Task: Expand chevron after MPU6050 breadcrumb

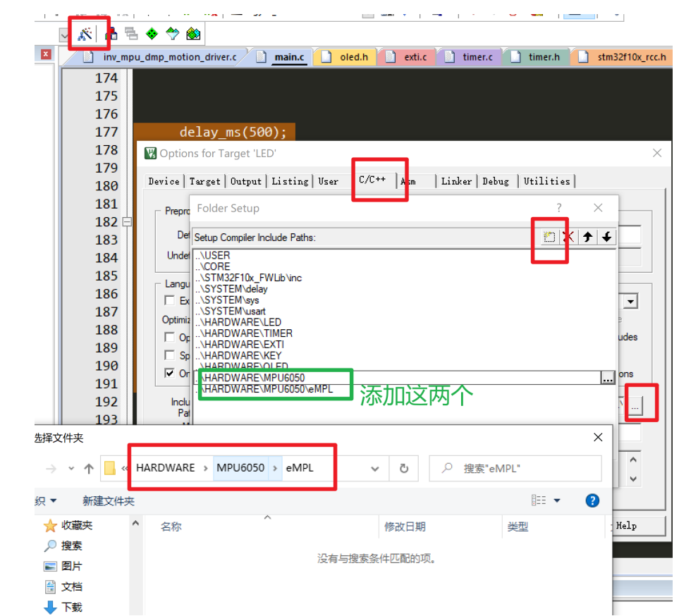Action: (275, 469)
